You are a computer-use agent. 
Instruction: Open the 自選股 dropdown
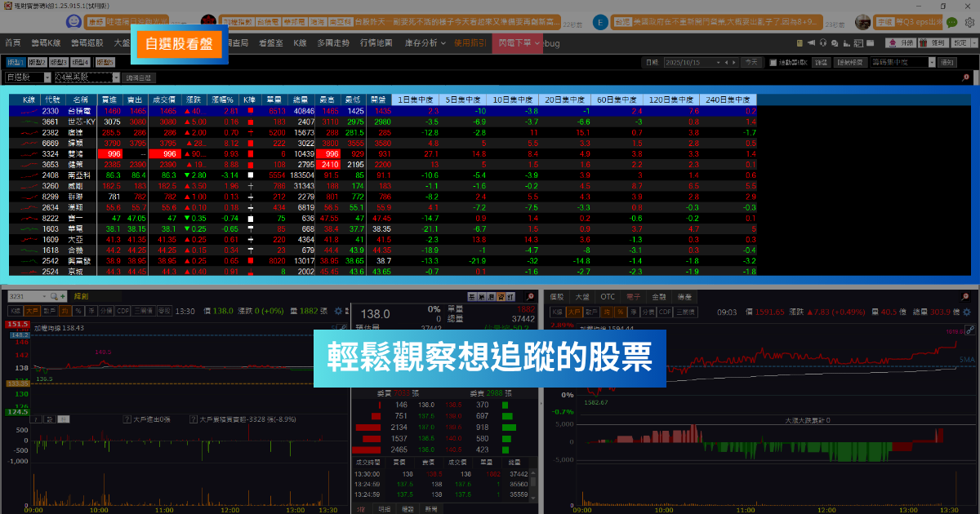pyautogui.click(x=27, y=77)
